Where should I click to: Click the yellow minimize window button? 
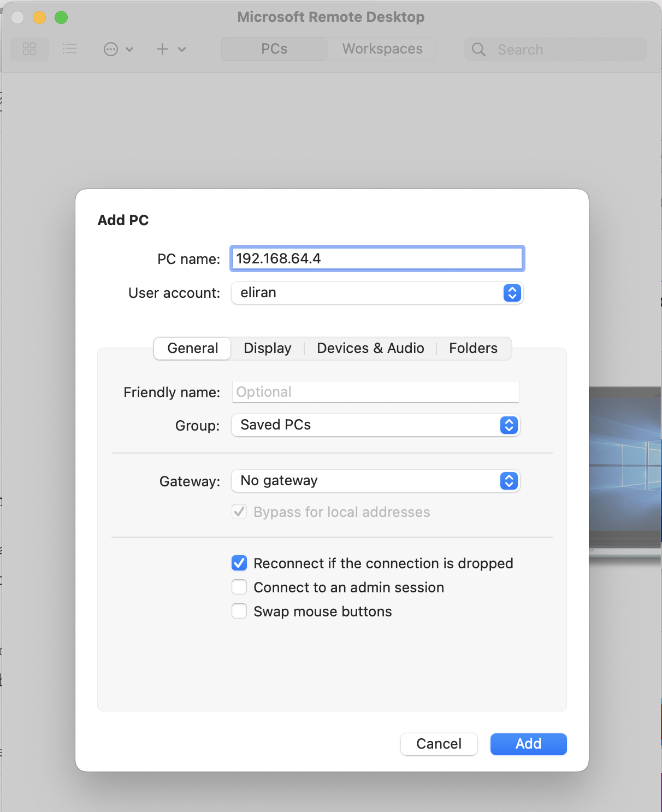pos(39,17)
